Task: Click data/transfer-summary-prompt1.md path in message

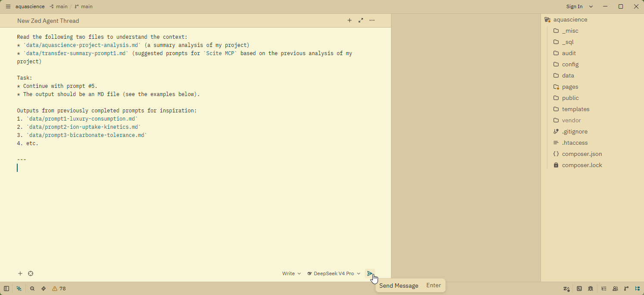Action: (76, 53)
